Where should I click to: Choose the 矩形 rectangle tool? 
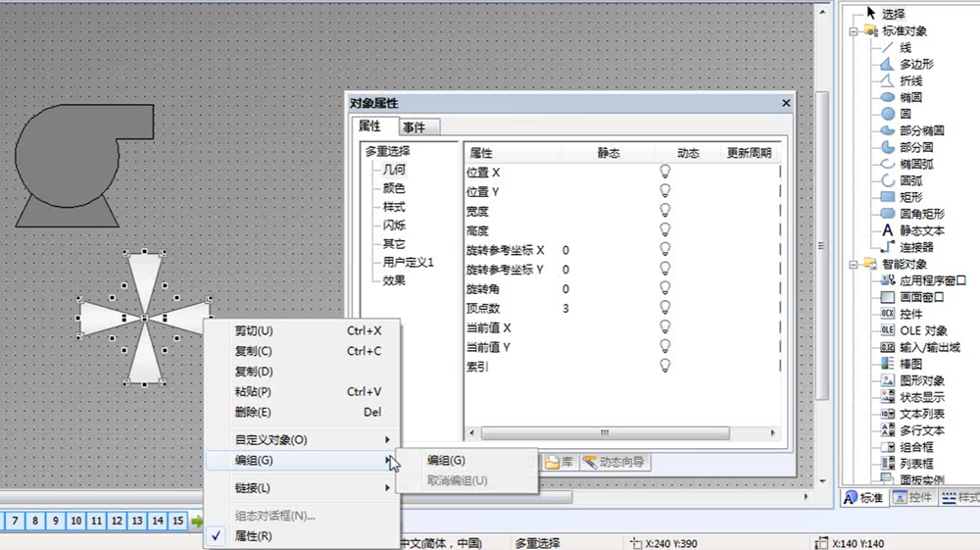pos(888,197)
